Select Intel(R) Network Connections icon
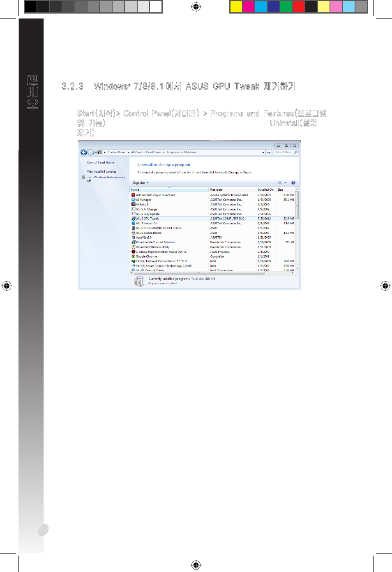This screenshot has width=392, height=572. (x=133, y=261)
